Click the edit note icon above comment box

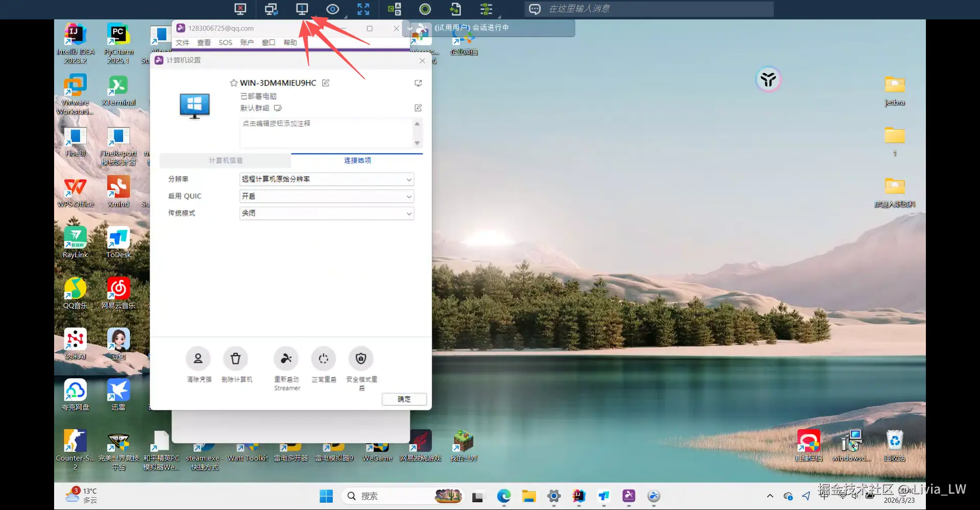click(418, 108)
